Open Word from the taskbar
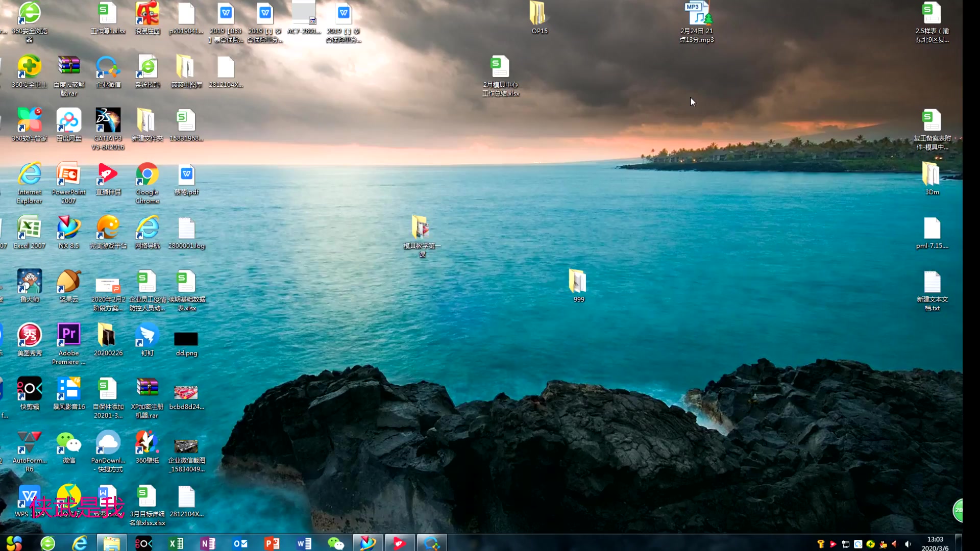 click(x=304, y=543)
